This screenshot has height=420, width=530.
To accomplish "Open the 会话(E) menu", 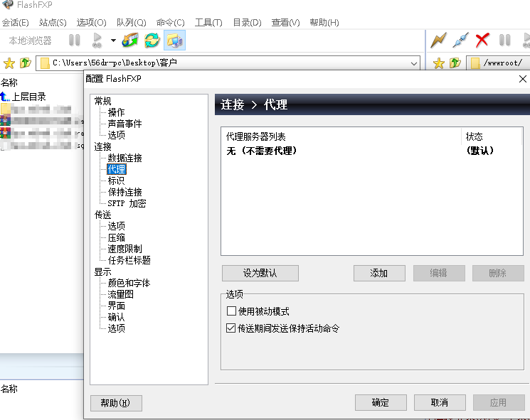I will pos(15,23).
